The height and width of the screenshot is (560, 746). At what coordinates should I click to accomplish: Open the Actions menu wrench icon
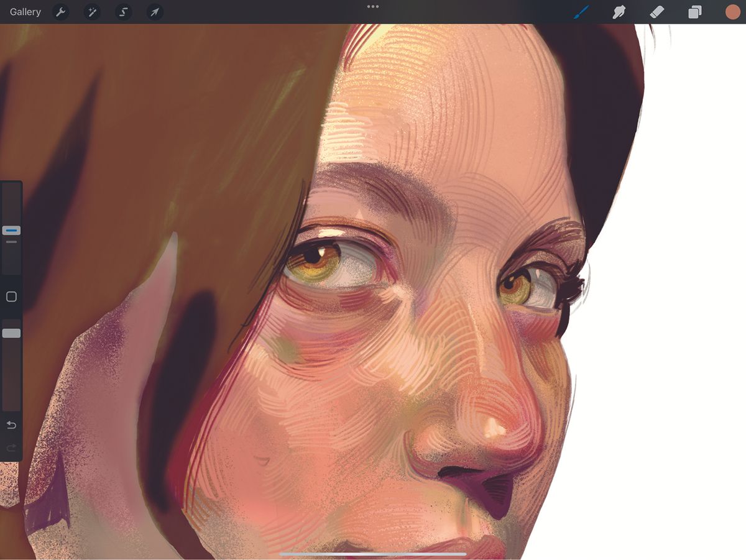[x=60, y=12]
